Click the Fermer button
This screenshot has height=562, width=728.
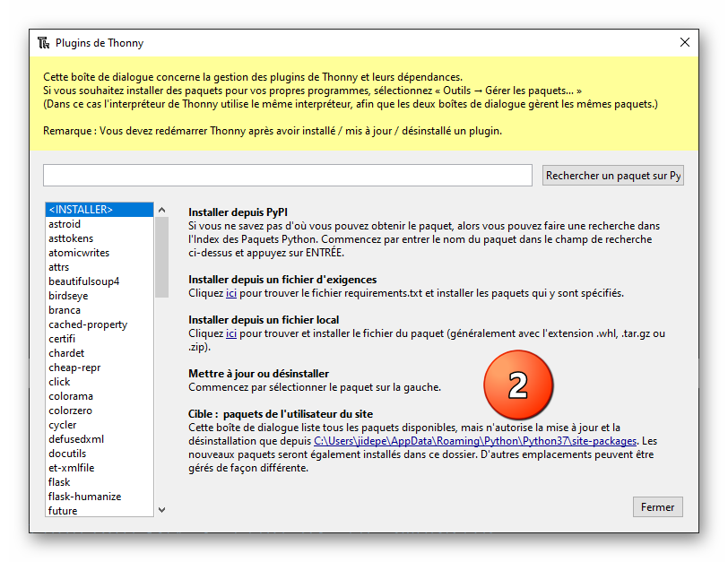[657, 506]
